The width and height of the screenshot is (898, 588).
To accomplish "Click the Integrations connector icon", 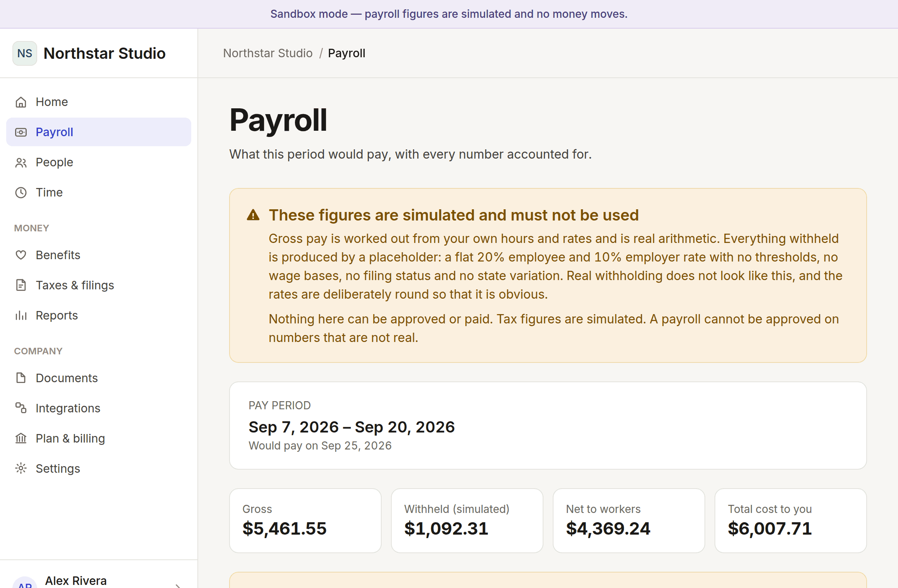I will click(x=21, y=409).
